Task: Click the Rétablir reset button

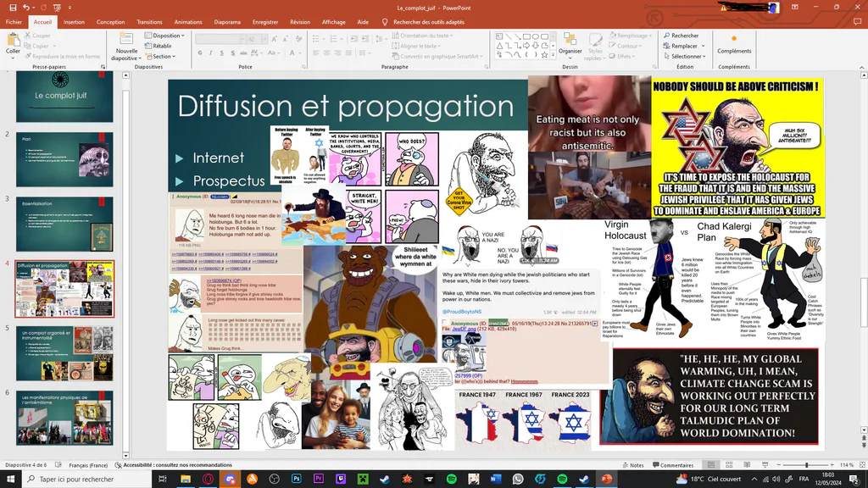Action: pyautogui.click(x=159, y=46)
